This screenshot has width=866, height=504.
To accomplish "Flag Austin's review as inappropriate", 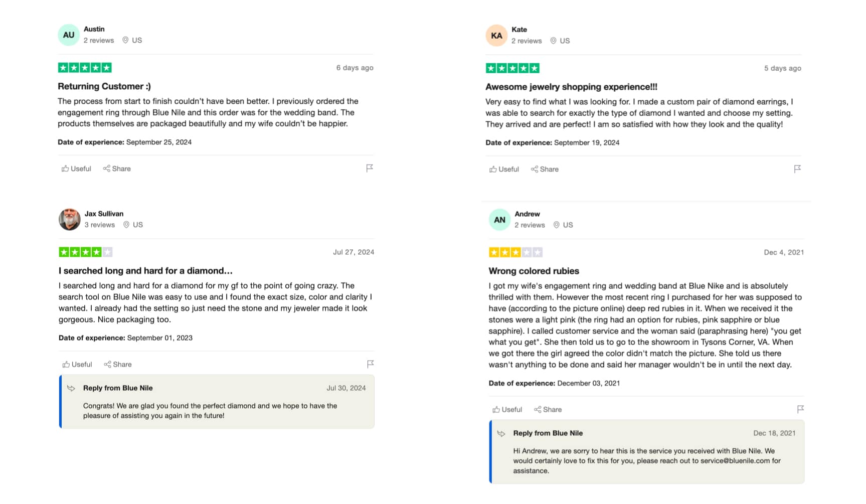I will (370, 167).
